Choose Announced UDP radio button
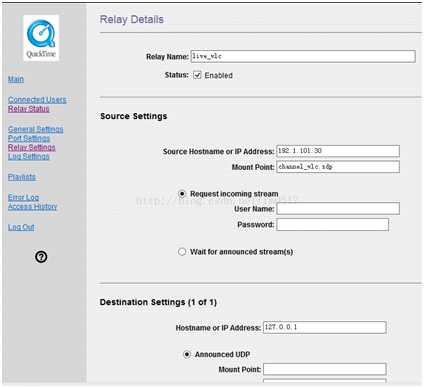The width and height of the screenshot is (424, 388). click(187, 354)
